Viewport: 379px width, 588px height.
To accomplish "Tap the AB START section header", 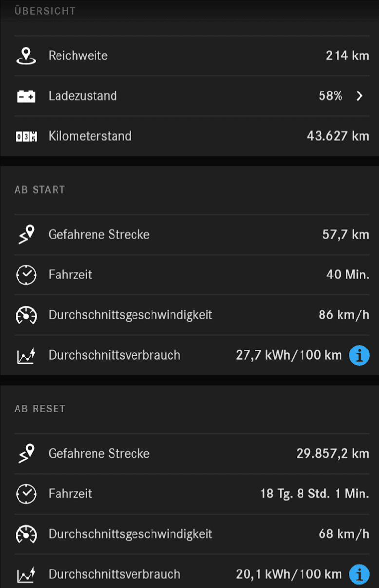I will (40, 190).
